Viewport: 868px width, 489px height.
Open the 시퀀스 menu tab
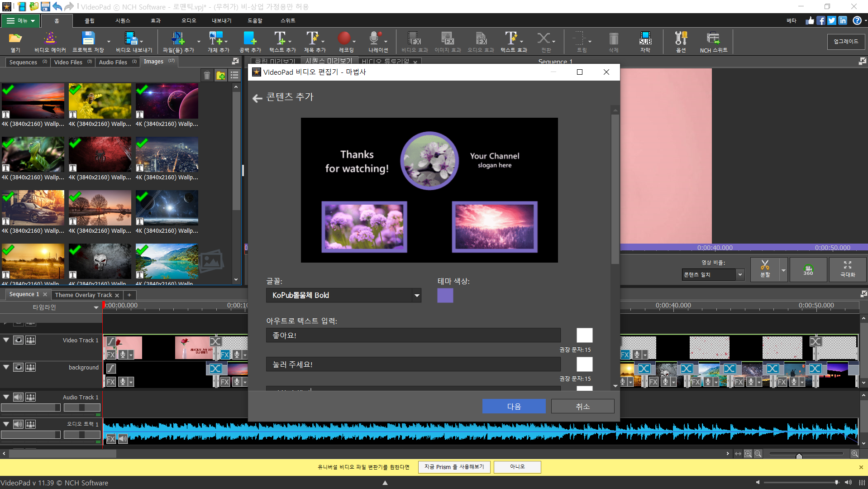tap(123, 20)
